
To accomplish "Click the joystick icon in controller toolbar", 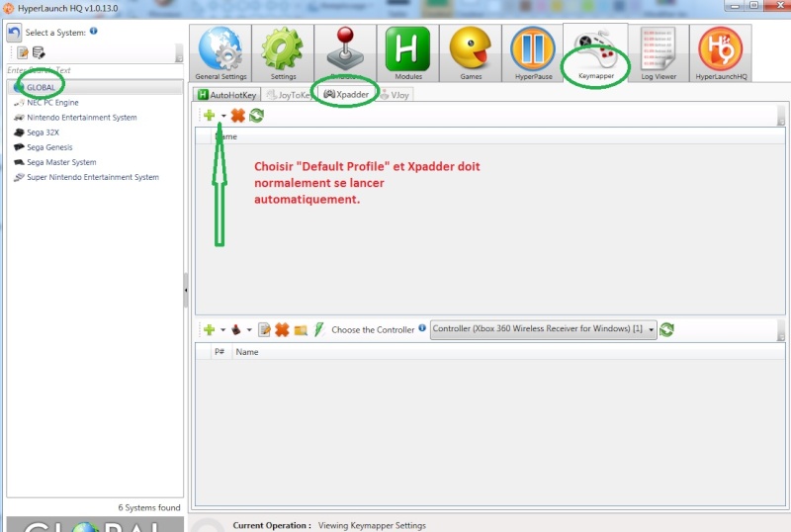I will pyautogui.click(x=235, y=330).
